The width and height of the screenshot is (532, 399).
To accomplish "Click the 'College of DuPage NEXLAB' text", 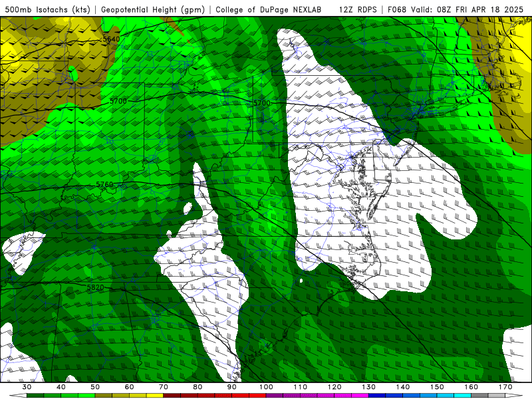I will pos(268,9).
